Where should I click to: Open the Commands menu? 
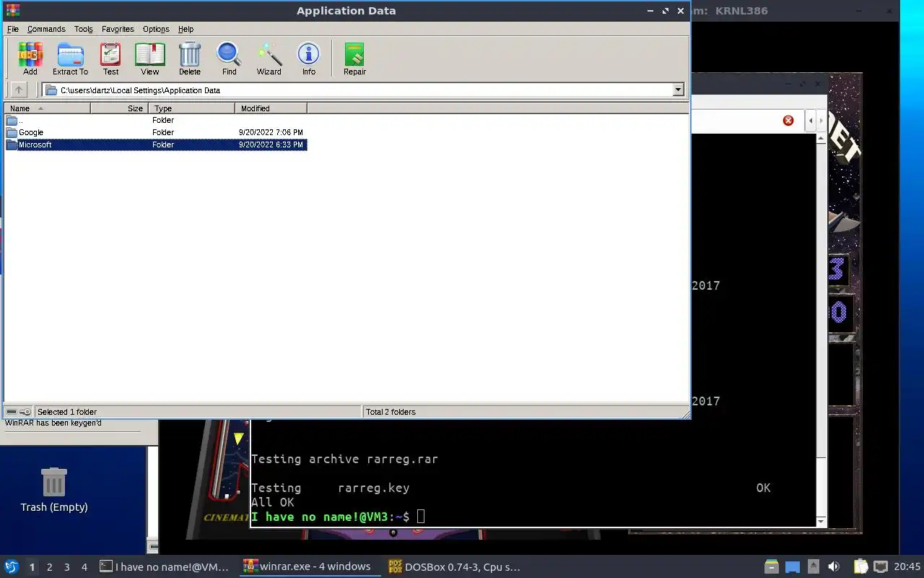(46, 29)
